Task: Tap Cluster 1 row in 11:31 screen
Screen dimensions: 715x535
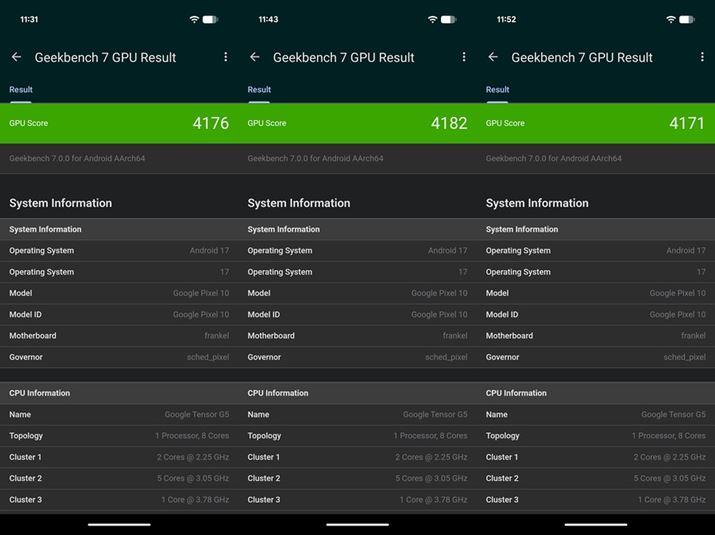Action: pos(119,457)
